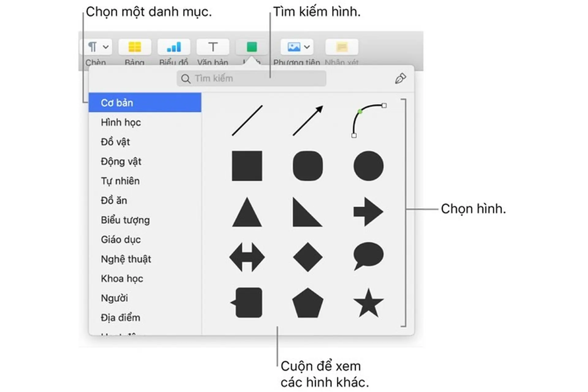The height and width of the screenshot is (392, 588).
Task: Insert the square callout shape
Action: click(x=247, y=303)
